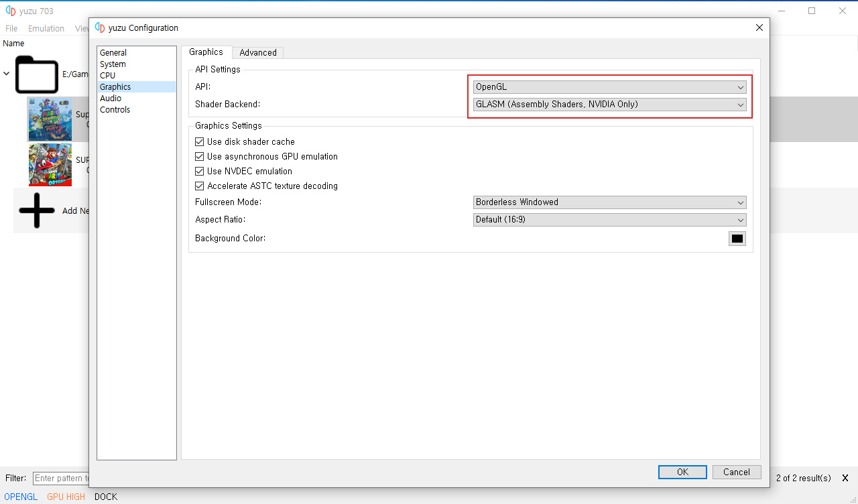Select the Super Mario 3D World thumbnail

[x=50, y=119]
